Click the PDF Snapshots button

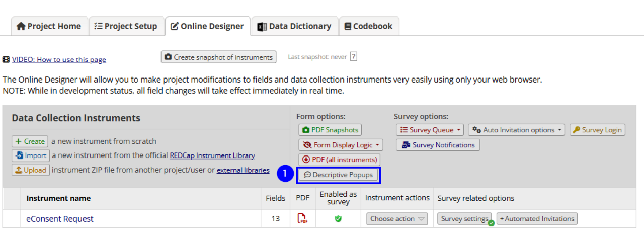pos(330,130)
